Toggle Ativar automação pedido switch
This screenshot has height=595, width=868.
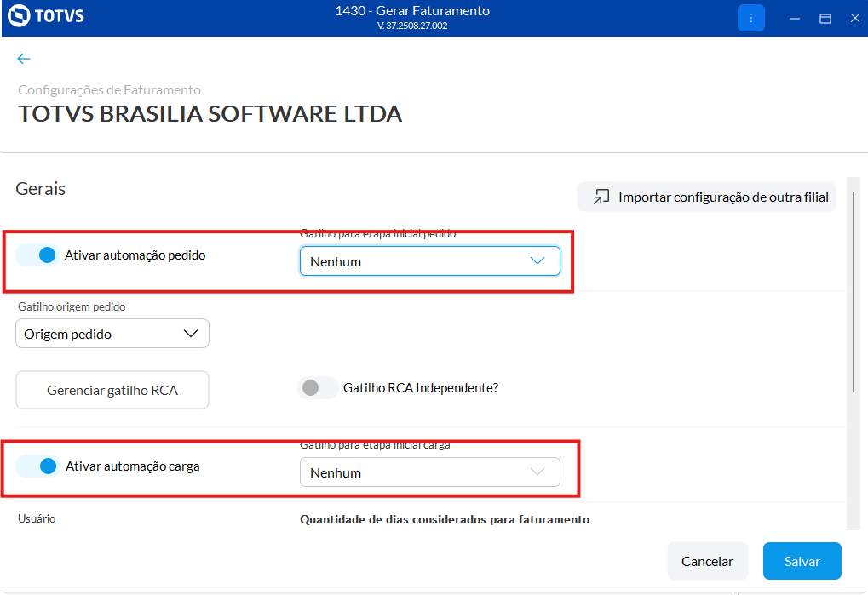[38, 255]
